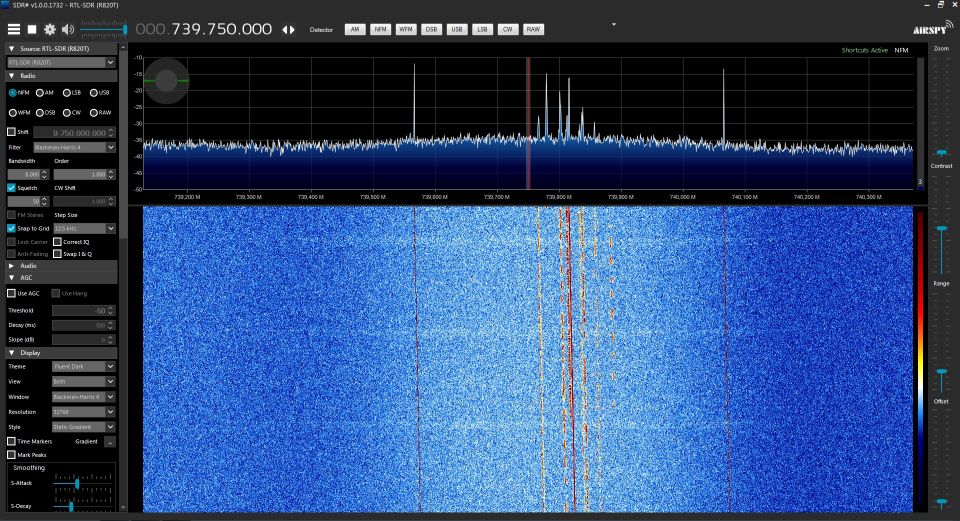The width and height of the screenshot is (960, 521).
Task: Open the Gradient editor ellipsis button
Action: [110, 441]
